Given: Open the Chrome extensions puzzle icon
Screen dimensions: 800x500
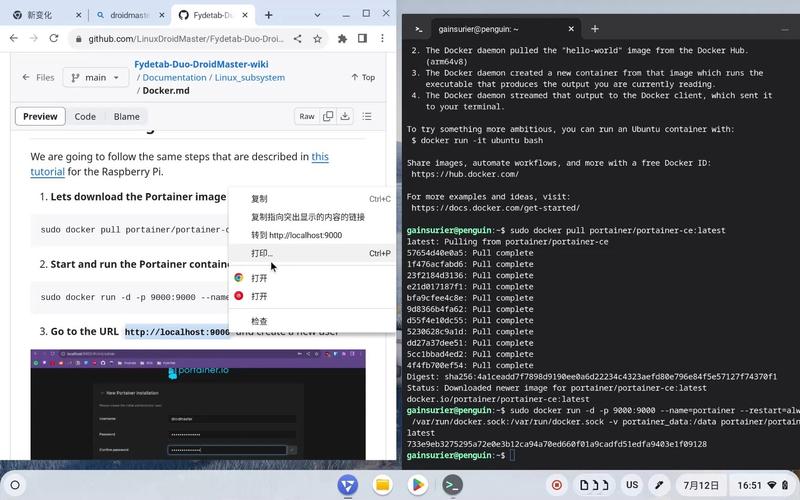Looking at the screenshot, I should click(x=342, y=38).
